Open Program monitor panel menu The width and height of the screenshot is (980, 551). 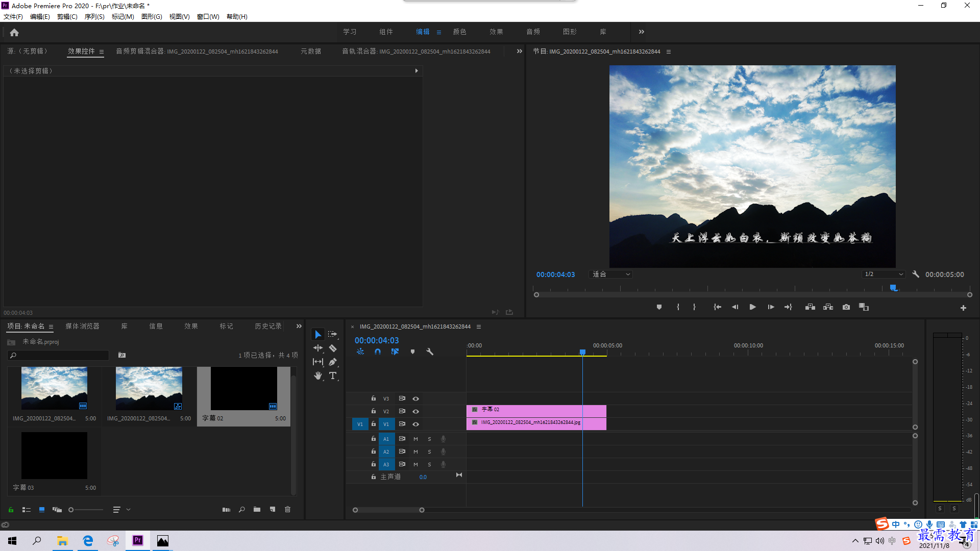click(x=669, y=52)
